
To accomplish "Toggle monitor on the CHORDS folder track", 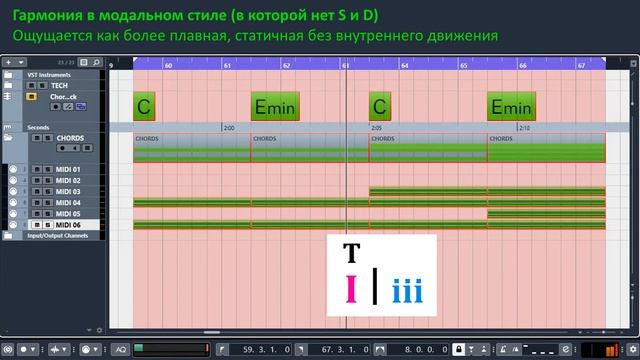I will pyautogui.click(x=75, y=148).
